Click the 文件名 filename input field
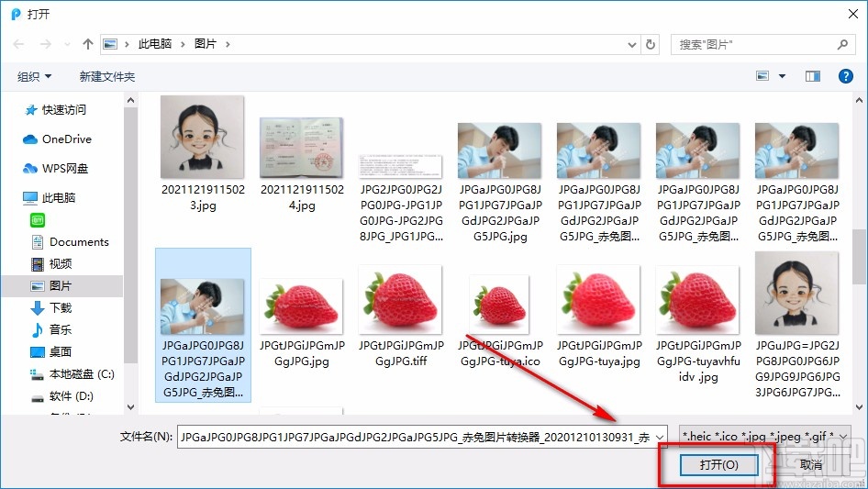868x489 pixels. point(422,437)
